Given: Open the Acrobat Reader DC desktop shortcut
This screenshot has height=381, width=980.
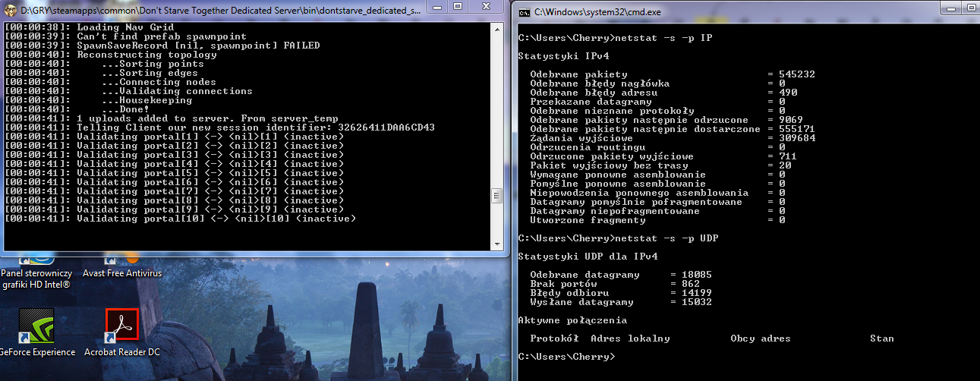Looking at the screenshot, I should pyautogui.click(x=121, y=327).
